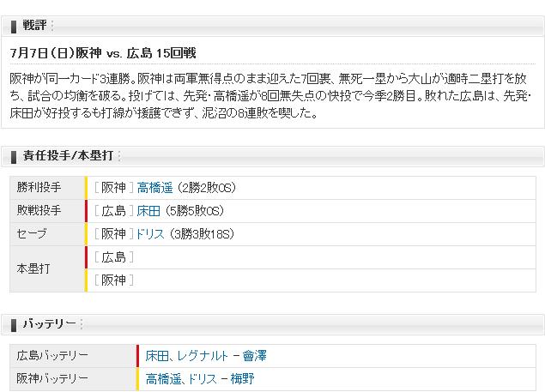Click the ［阪神］ team tag beside ドリス (3勝3敗18S)
Image resolution: width=545 pixels, height=392 pixels.
[114, 234]
